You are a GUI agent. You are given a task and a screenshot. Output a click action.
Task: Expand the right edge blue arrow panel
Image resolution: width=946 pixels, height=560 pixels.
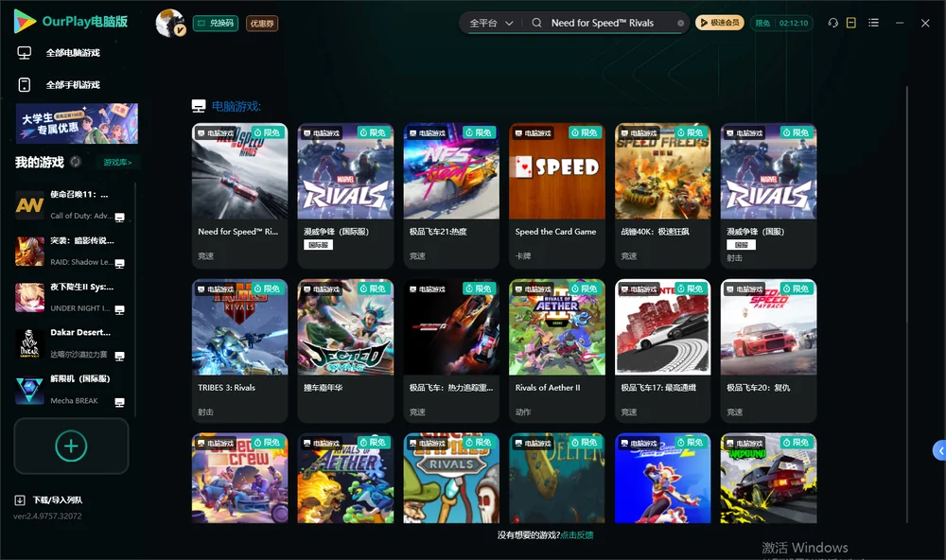[940, 451]
